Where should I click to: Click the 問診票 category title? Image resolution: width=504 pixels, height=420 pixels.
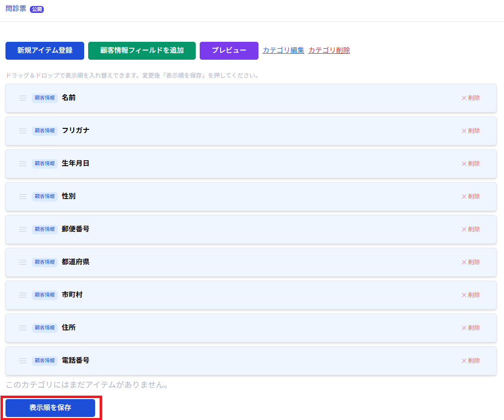coord(16,9)
